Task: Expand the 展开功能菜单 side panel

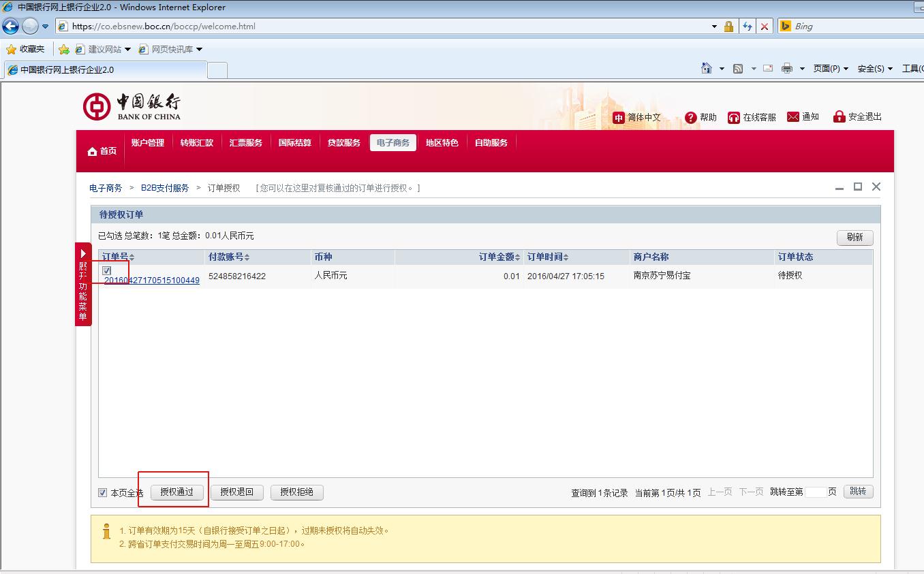Action: click(83, 285)
